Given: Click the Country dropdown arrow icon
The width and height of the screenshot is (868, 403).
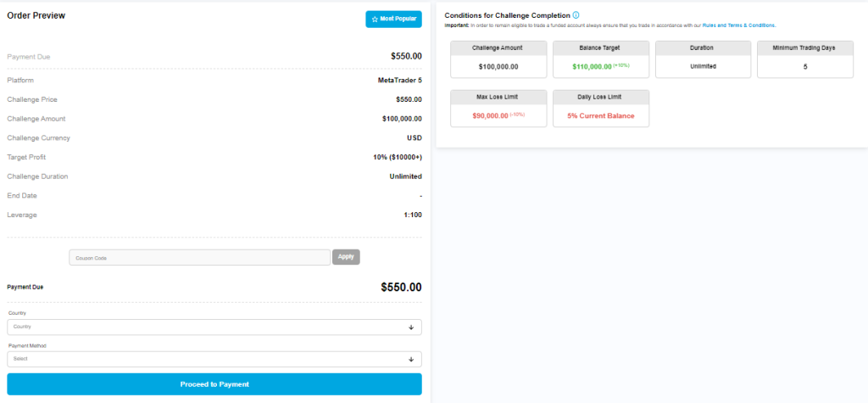Looking at the screenshot, I should click(x=411, y=327).
